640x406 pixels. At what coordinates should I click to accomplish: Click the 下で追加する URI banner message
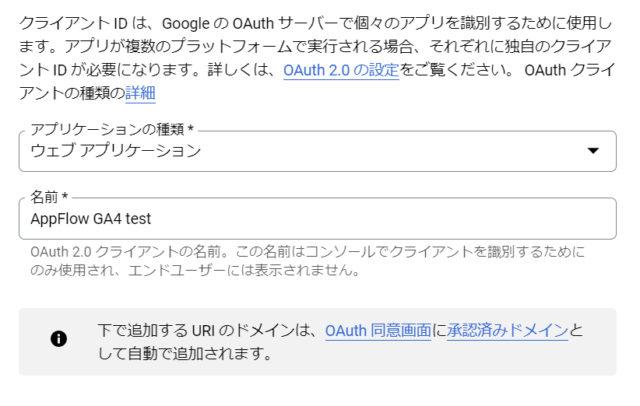(x=340, y=342)
